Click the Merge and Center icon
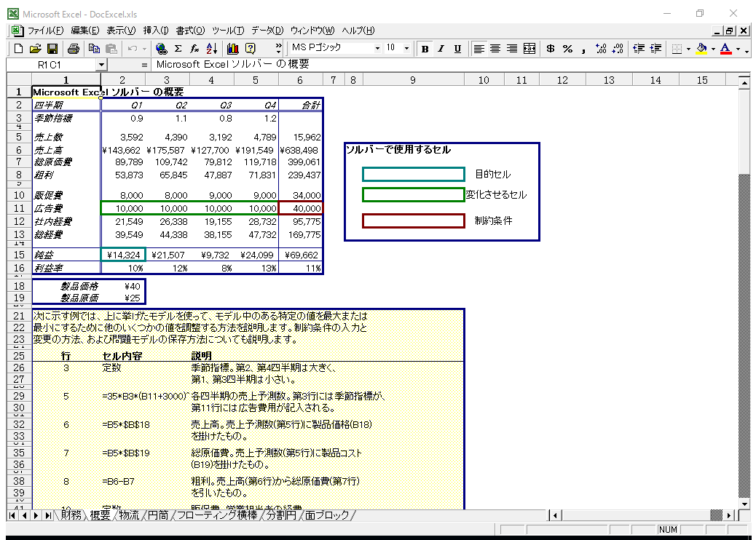The height and width of the screenshot is (540, 756). tap(529, 49)
